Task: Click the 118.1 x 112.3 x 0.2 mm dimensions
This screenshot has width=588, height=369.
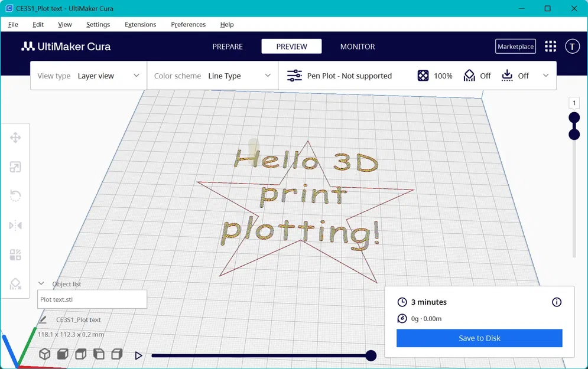Action: click(71, 334)
